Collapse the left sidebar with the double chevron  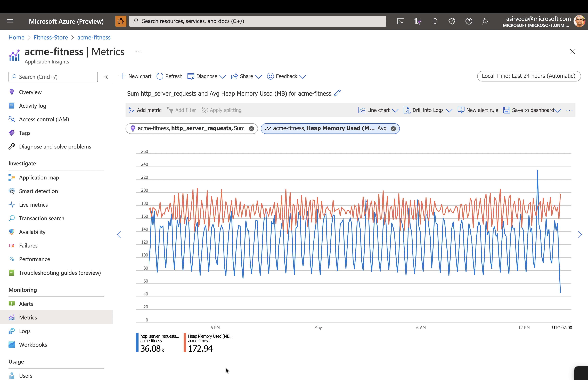[x=106, y=77]
